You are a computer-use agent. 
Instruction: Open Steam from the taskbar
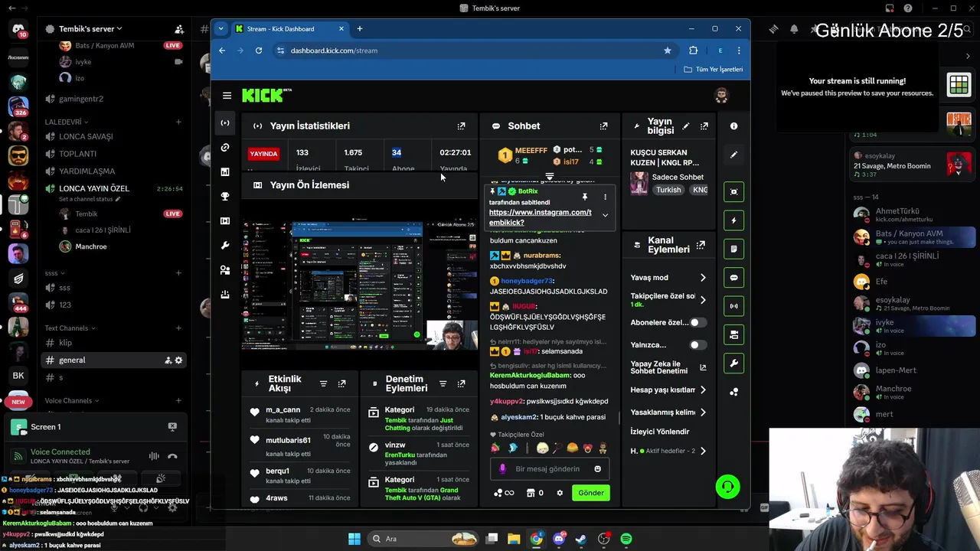pyautogui.click(x=581, y=539)
